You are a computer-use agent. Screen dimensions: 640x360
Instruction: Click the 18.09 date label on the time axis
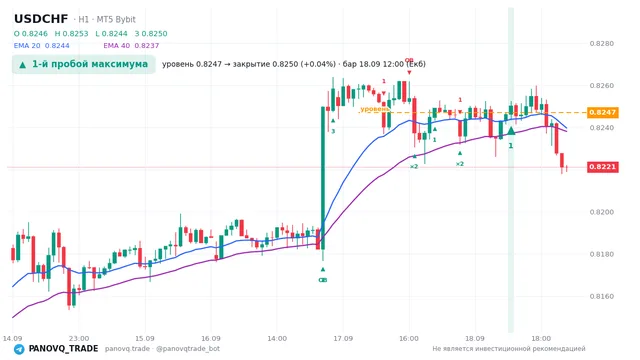(x=475, y=338)
